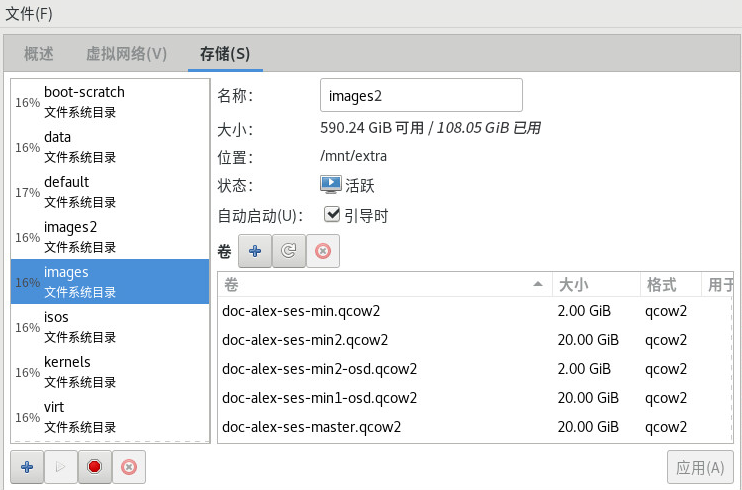Image resolution: width=742 pixels, height=490 pixels.
Task: Select the doc-alex-ses-master.qcow2 volume
Action: (x=311, y=427)
